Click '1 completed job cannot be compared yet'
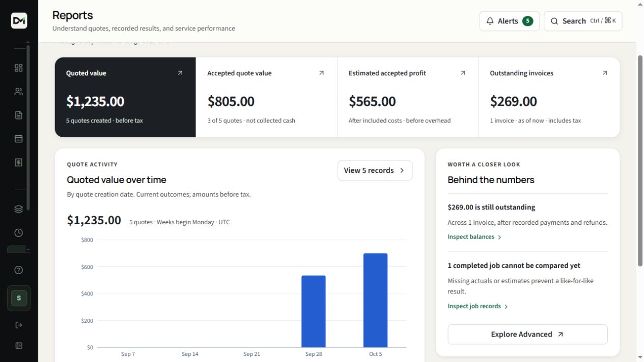 pos(514,265)
